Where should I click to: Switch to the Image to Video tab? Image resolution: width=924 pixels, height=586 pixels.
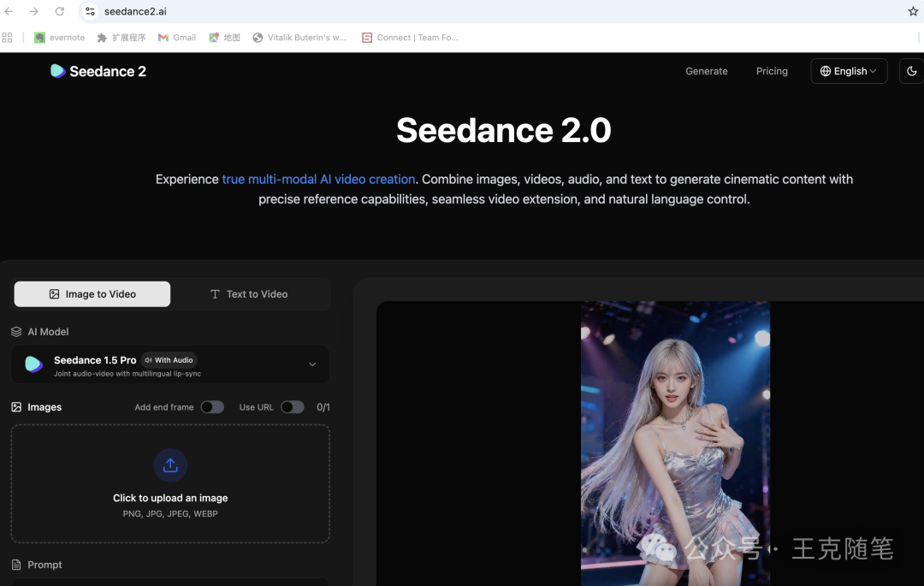click(92, 294)
